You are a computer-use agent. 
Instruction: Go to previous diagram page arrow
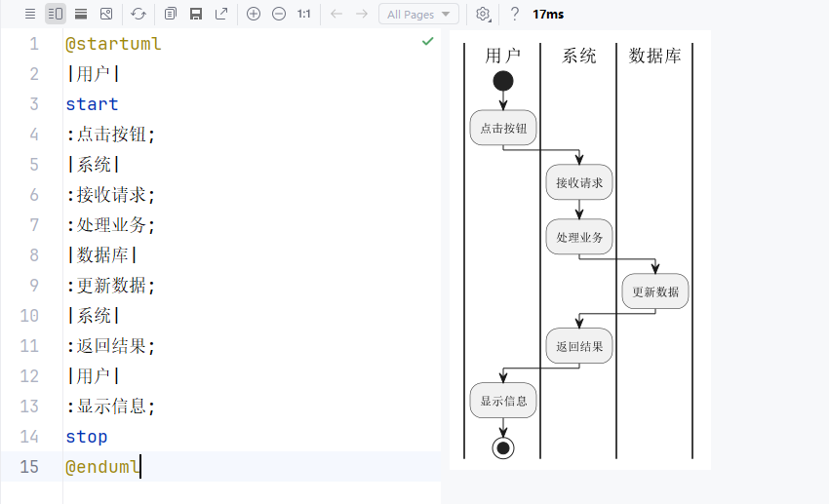click(336, 15)
